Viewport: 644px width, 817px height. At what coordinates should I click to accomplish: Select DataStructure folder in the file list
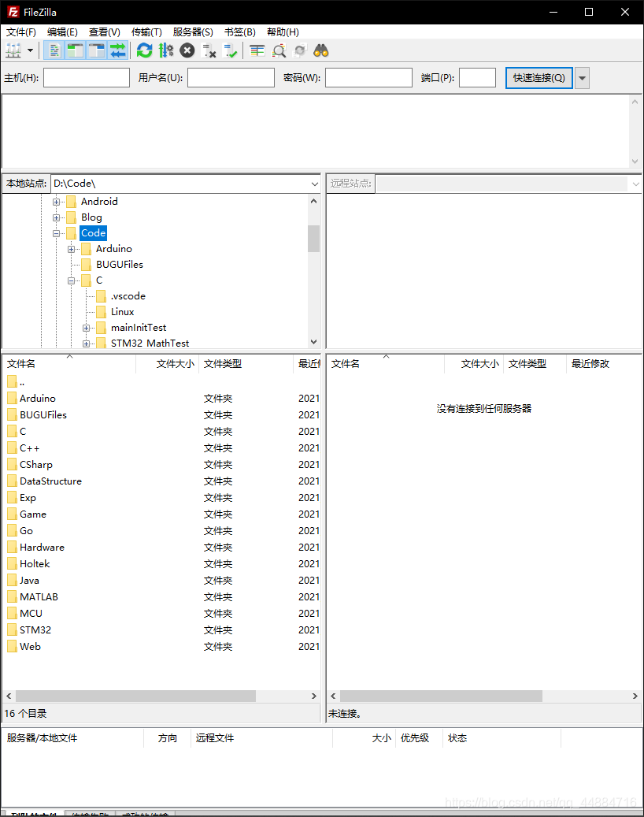click(x=50, y=481)
